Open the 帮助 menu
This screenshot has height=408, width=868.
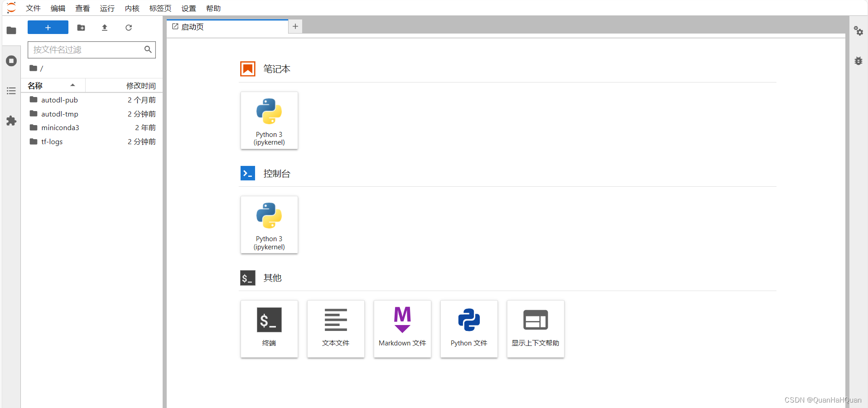click(x=213, y=8)
